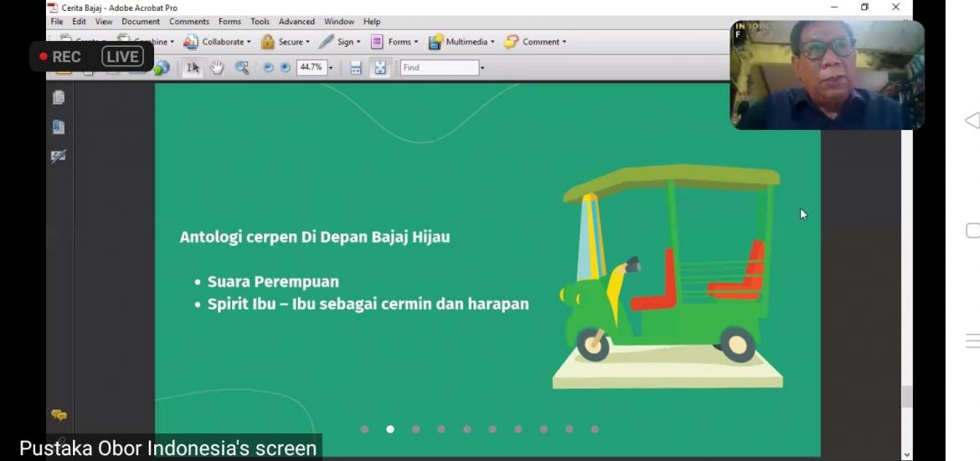
Task: Click the Secure toolbar button
Action: [285, 42]
